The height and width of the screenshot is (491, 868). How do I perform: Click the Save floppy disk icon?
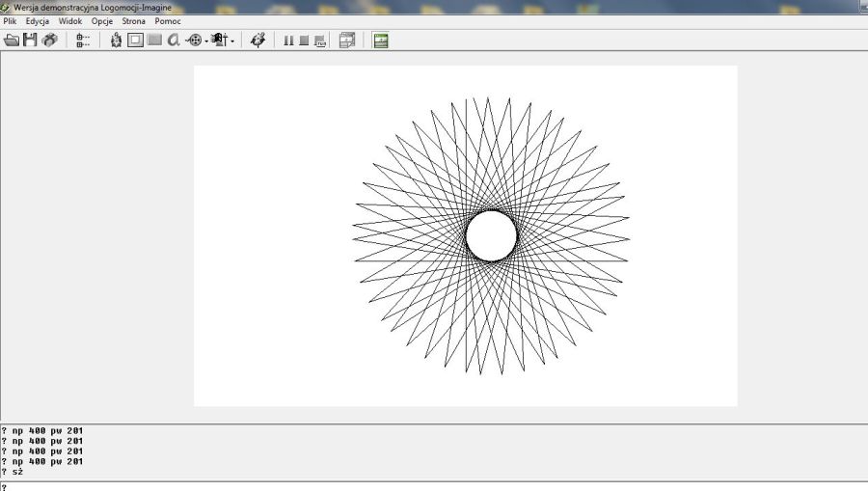coord(30,41)
